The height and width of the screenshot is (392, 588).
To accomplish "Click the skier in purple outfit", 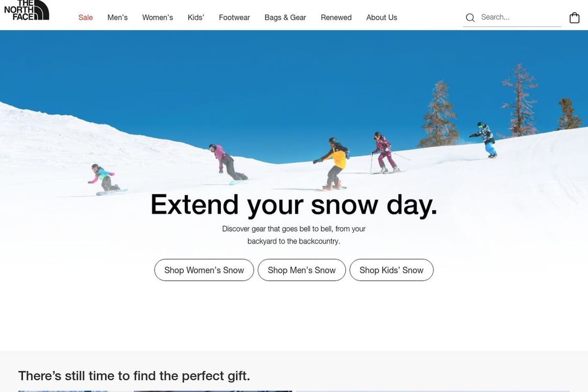I will pos(384,152).
